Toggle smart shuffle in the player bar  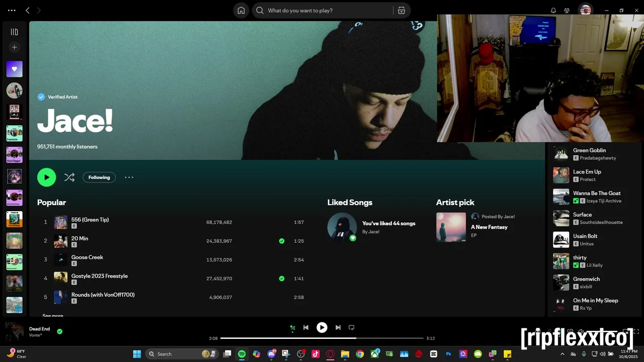(x=292, y=328)
